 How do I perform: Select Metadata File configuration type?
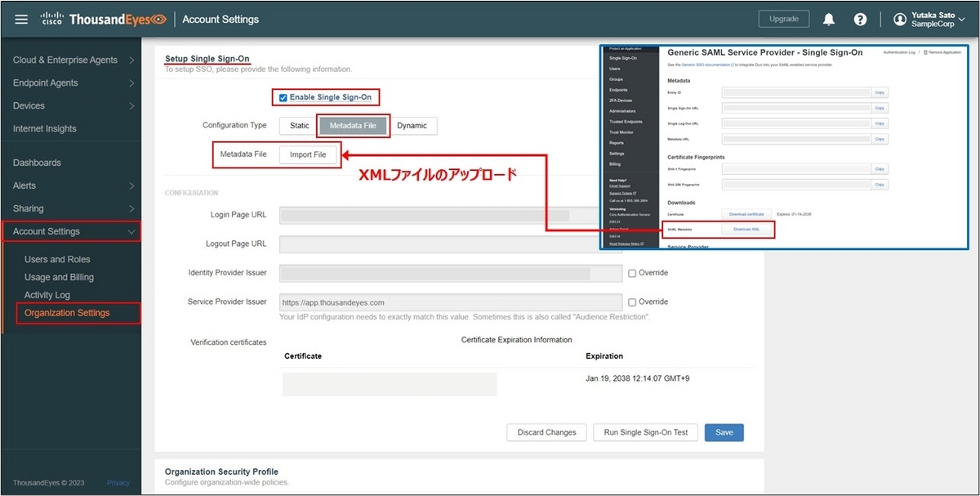[x=353, y=125]
